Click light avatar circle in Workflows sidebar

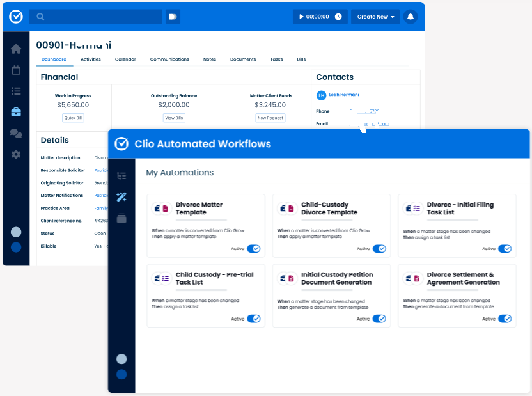[x=121, y=359]
